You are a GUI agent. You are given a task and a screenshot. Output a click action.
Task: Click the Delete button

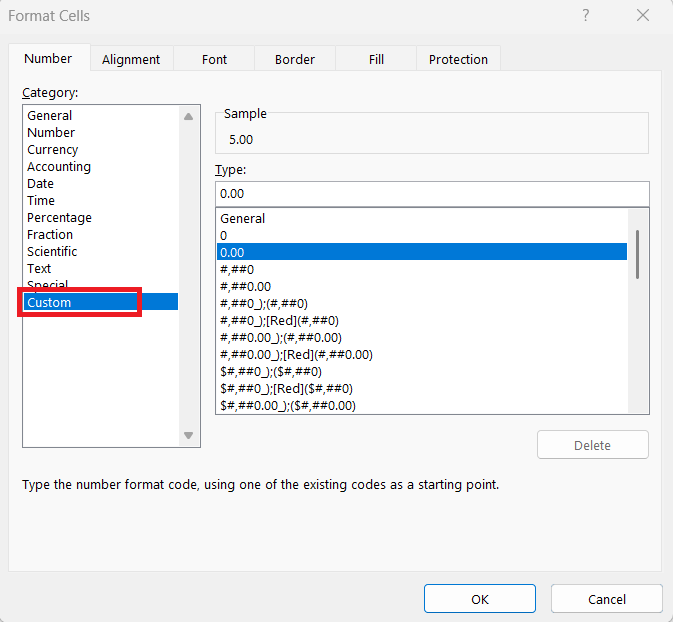tap(592, 445)
